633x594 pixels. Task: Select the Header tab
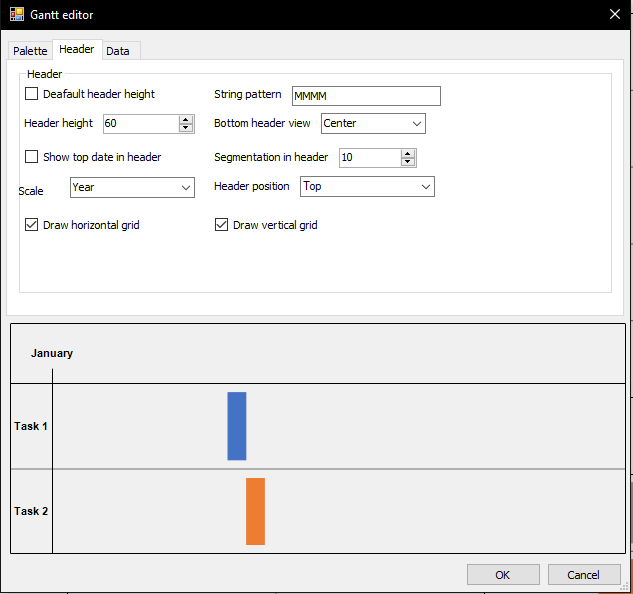point(77,49)
